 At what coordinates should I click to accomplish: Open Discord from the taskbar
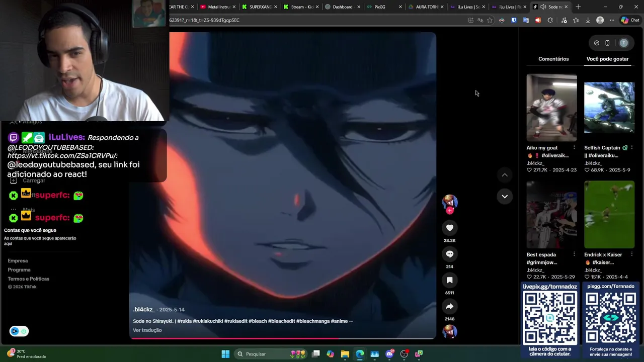[x=389, y=354]
